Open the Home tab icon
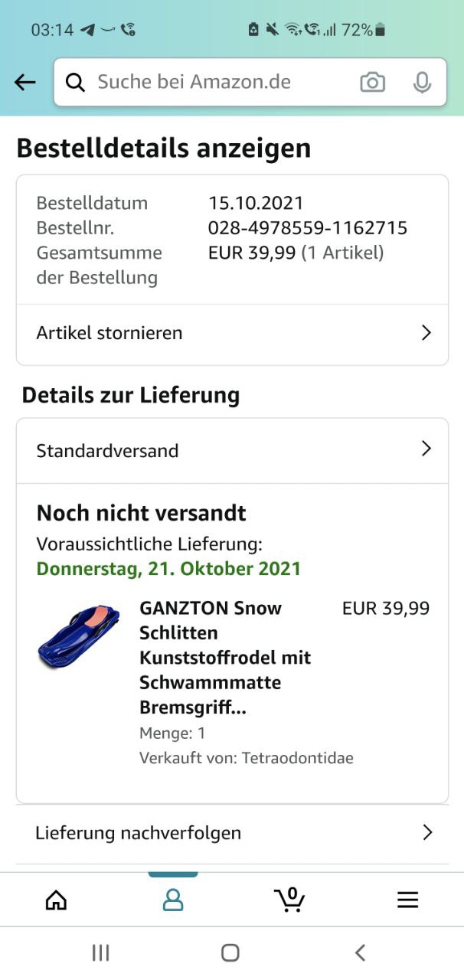This screenshot has width=464, height=980. coord(56,900)
